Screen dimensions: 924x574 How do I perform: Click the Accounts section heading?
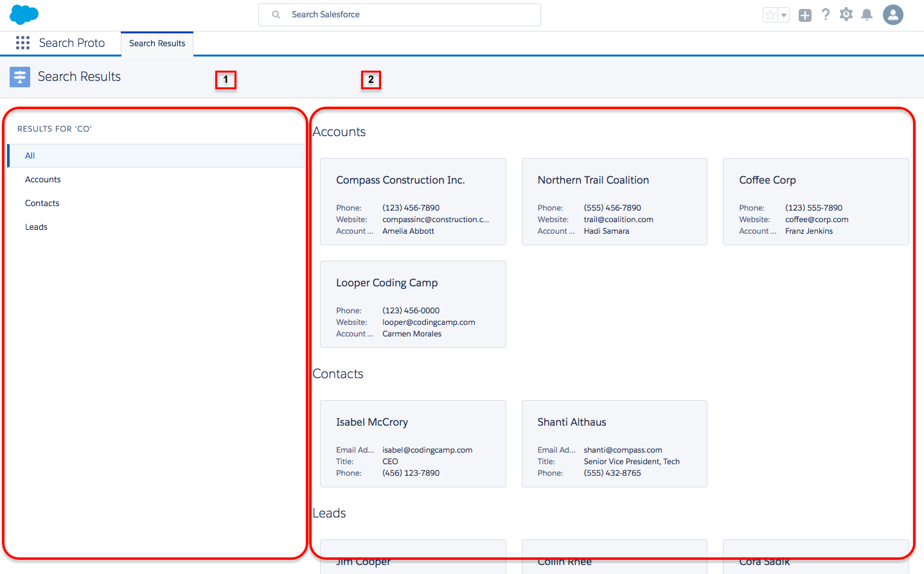click(339, 132)
